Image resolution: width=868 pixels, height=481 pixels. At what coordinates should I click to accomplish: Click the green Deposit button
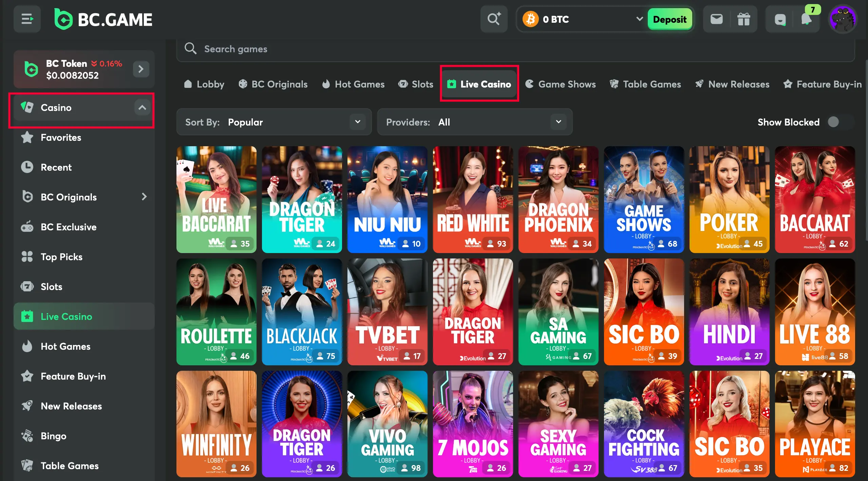coord(669,19)
